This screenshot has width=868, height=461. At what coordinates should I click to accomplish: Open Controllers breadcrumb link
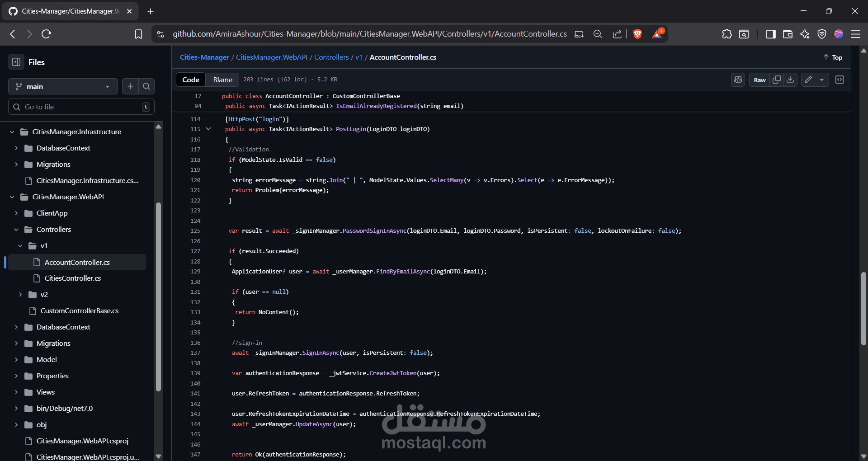click(331, 57)
